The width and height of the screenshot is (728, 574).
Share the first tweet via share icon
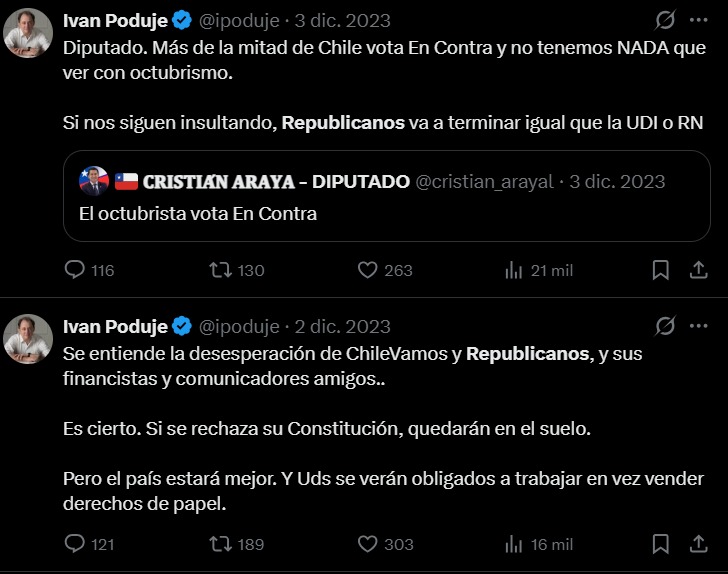pyautogui.click(x=698, y=270)
